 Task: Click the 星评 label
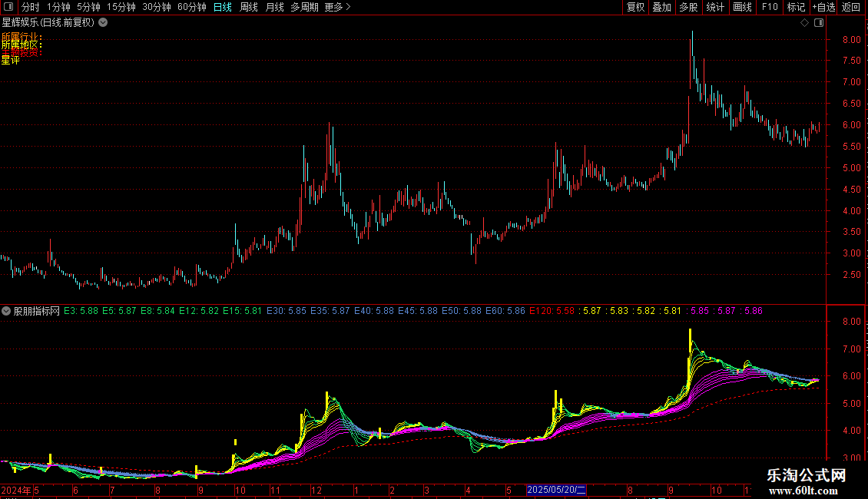(x=11, y=61)
